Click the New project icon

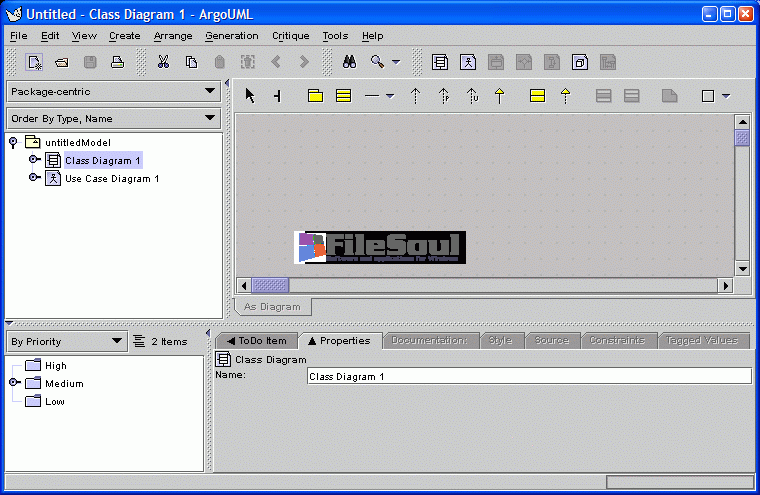click(34, 62)
